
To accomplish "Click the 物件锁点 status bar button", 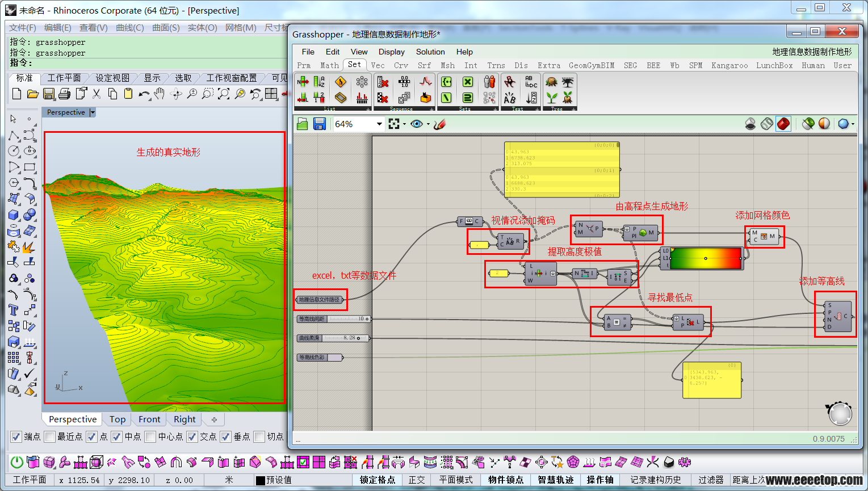I will (x=505, y=480).
